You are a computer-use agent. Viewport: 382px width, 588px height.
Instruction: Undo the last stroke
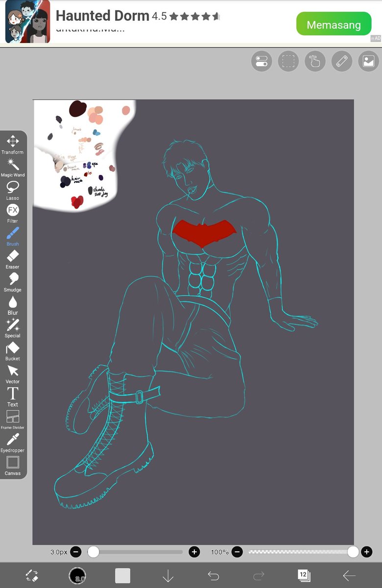tap(213, 576)
